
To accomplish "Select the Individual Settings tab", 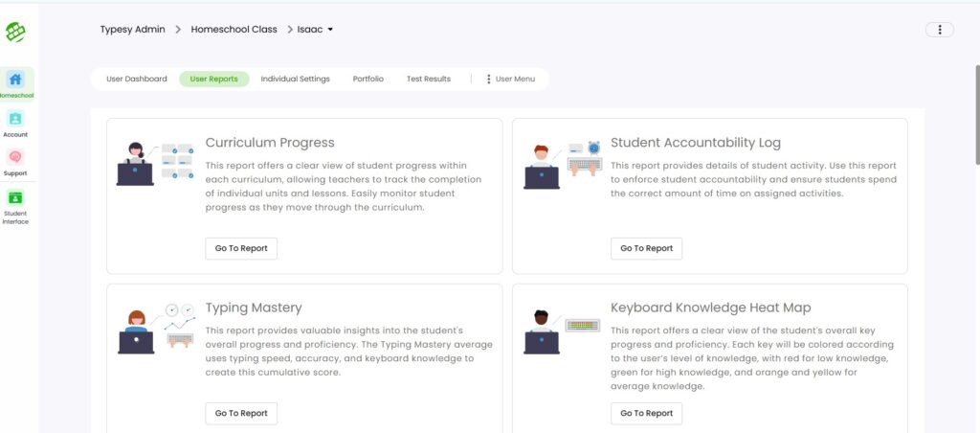I will [x=295, y=79].
